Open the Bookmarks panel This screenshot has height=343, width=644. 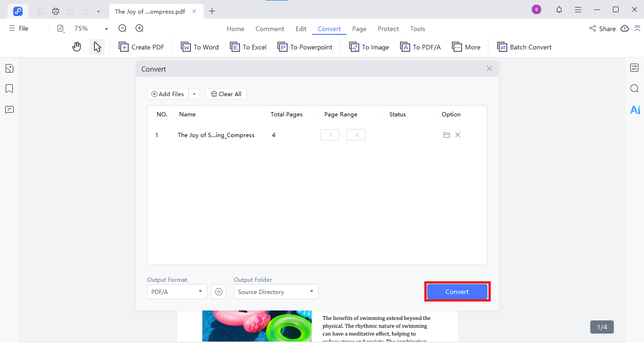pyautogui.click(x=9, y=89)
